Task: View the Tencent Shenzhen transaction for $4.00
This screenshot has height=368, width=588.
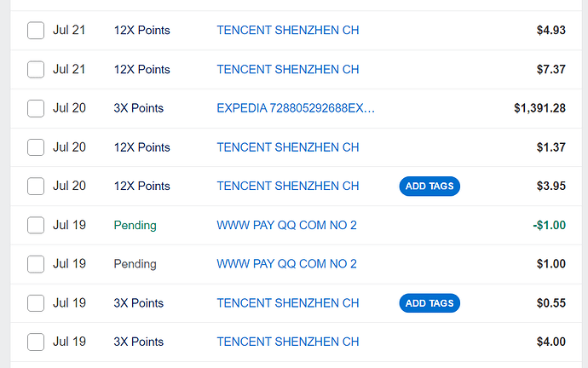Action: [x=288, y=342]
